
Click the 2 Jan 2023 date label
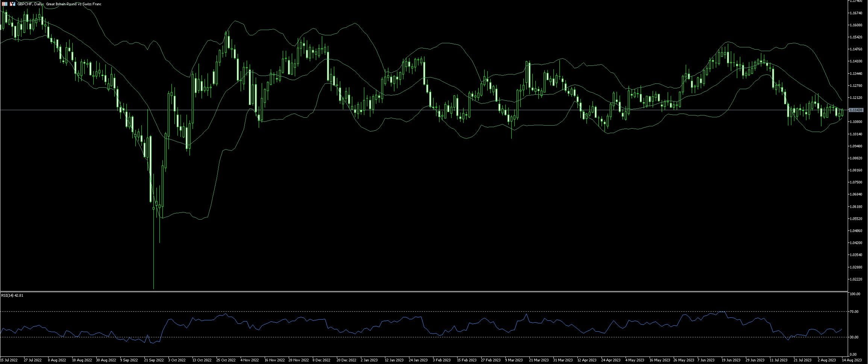(x=369, y=360)
